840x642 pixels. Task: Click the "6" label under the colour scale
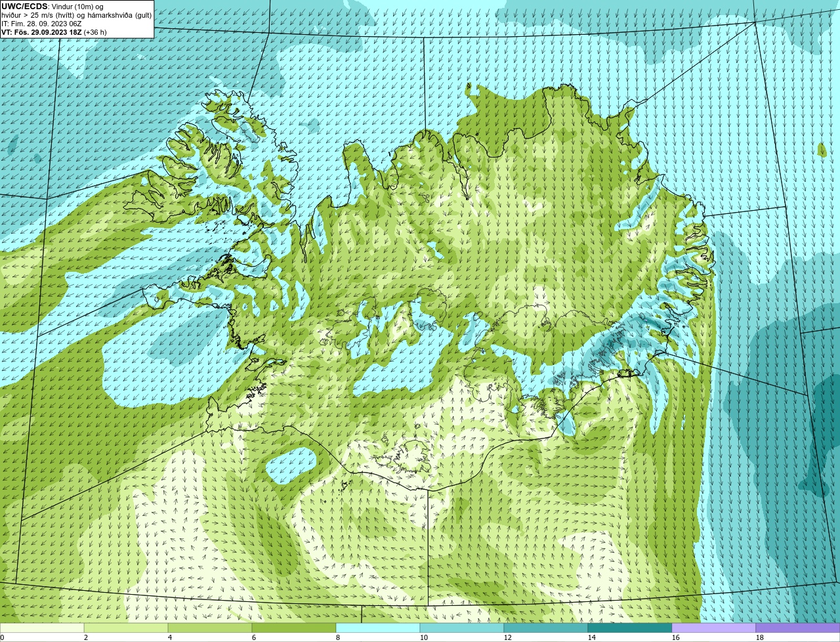tap(254, 637)
